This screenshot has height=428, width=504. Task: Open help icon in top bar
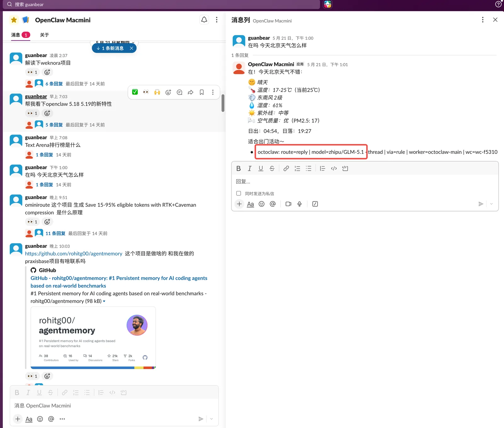coord(498,4)
